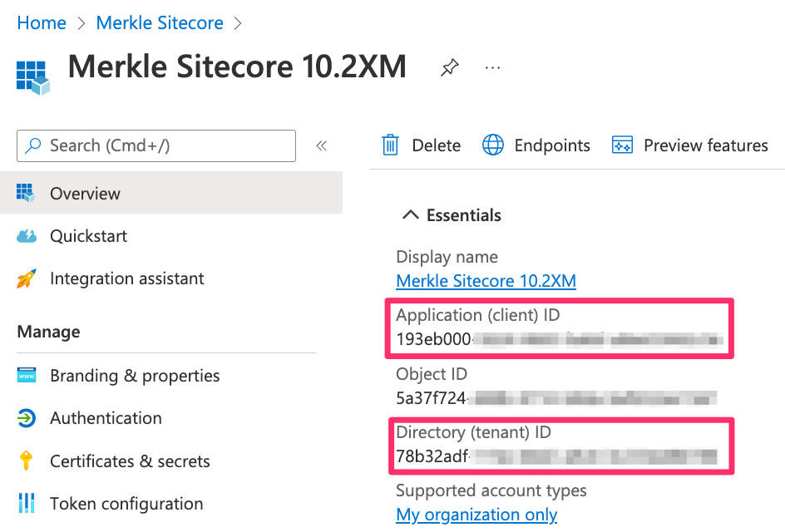Click the Quickstart cloud icon
This screenshot has width=785, height=532.
pos(27,236)
